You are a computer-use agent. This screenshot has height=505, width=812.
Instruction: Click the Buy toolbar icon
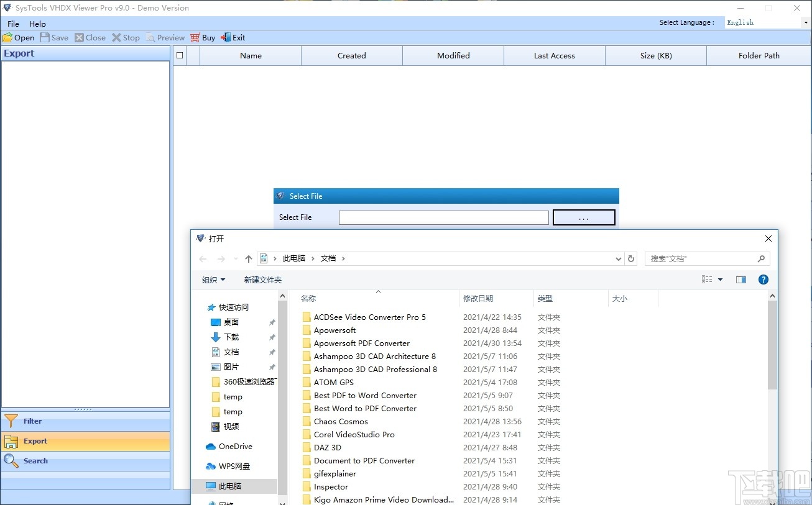tap(202, 37)
